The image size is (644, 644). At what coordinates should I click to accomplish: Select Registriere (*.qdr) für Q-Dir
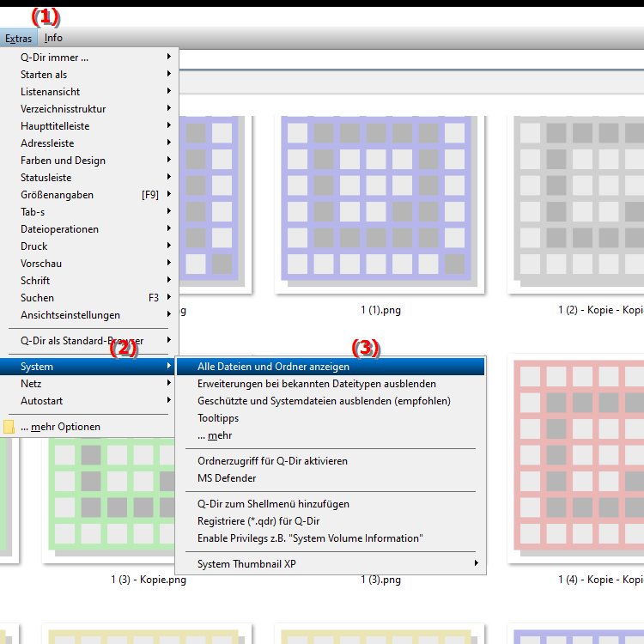pyautogui.click(x=258, y=521)
